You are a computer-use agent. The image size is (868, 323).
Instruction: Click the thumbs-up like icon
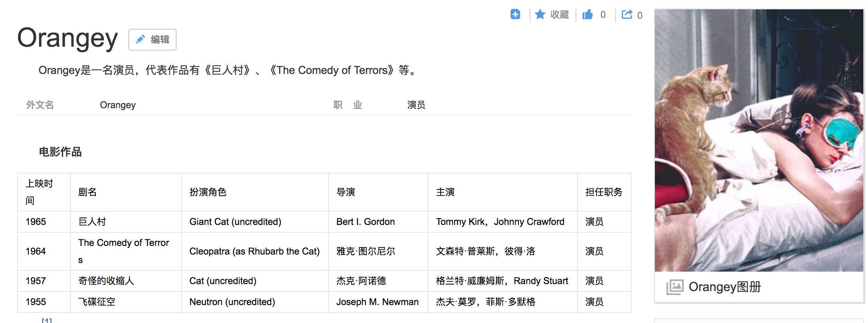pos(587,15)
